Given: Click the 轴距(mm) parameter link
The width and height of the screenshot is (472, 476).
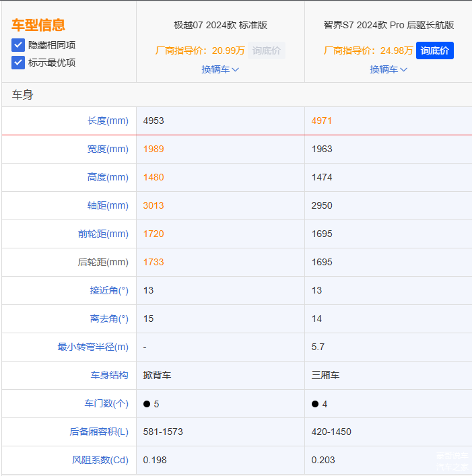Looking at the screenshot, I should click(108, 205).
